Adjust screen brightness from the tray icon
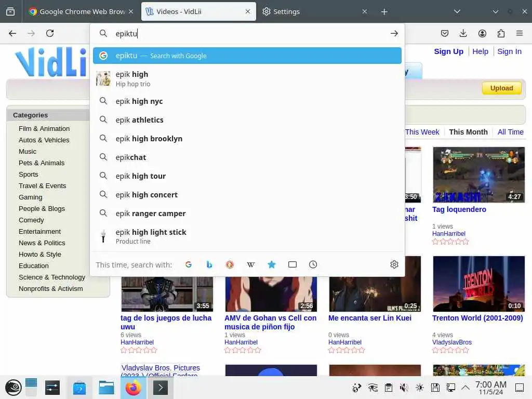The width and height of the screenshot is (532, 399). pyautogui.click(x=420, y=388)
